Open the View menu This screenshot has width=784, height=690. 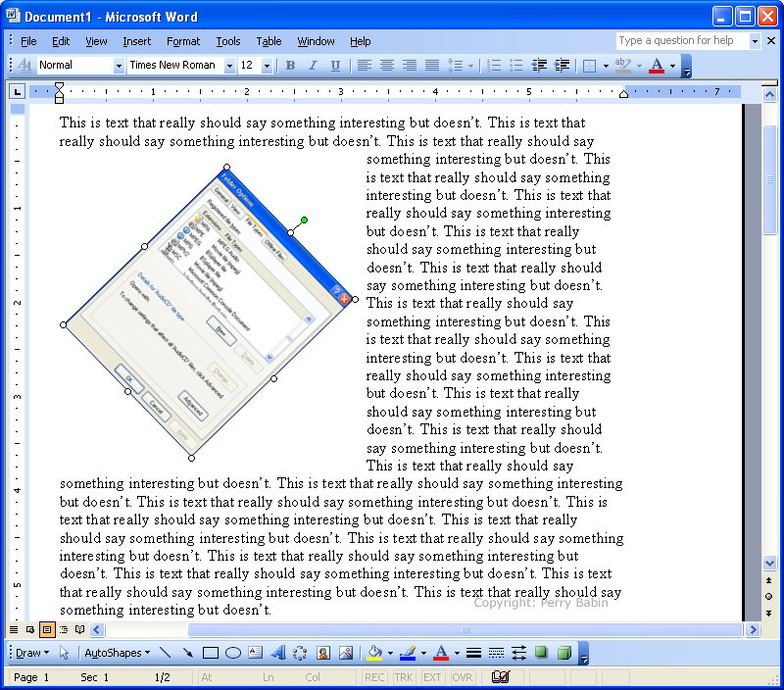[x=96, y=41]
